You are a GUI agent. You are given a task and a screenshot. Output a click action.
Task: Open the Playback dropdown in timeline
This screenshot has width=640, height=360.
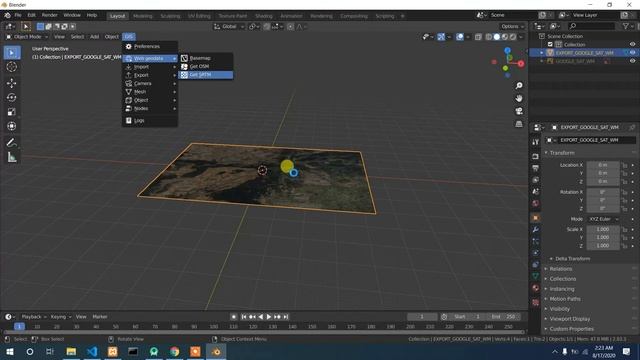tap(33, 317)
